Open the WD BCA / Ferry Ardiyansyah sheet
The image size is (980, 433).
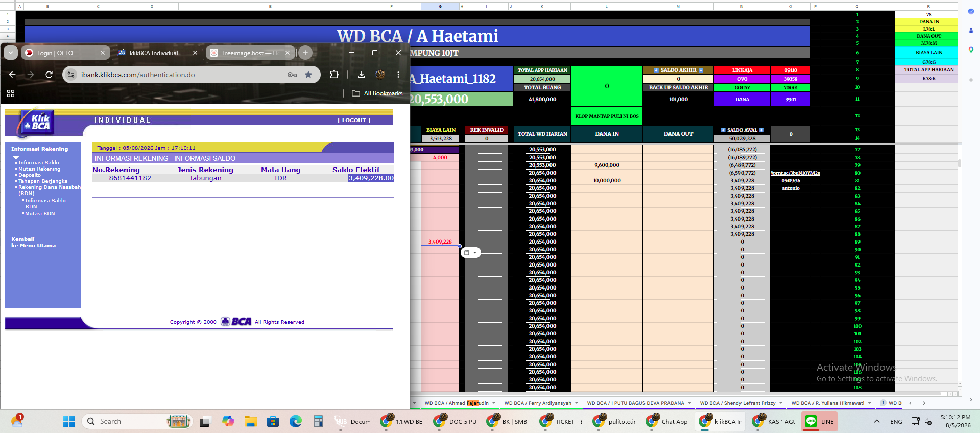tap(538, 403)
